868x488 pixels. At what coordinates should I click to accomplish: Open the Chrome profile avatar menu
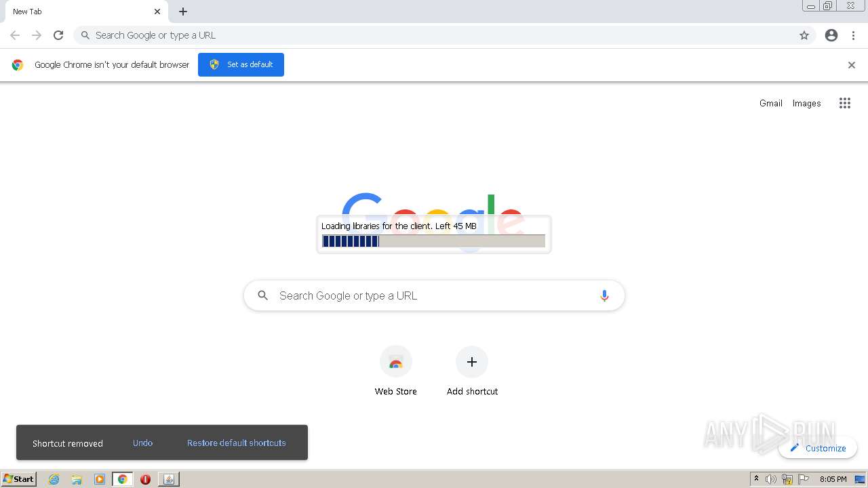coord(831,35)
